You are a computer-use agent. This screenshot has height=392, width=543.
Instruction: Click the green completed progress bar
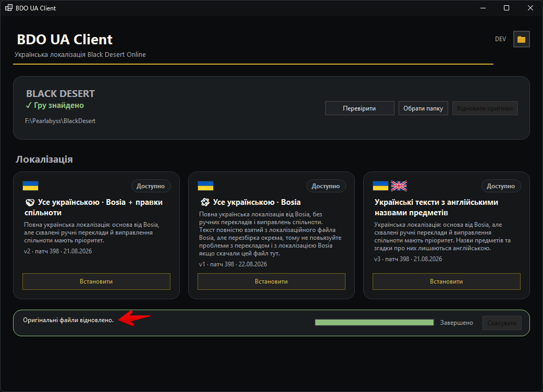(x=374, y=322)
